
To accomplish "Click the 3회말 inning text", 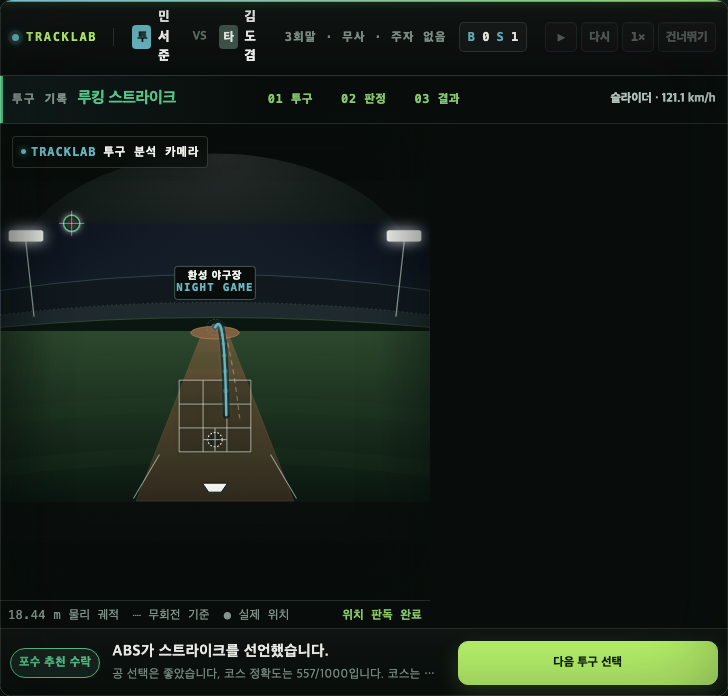I will click(300, 37).
